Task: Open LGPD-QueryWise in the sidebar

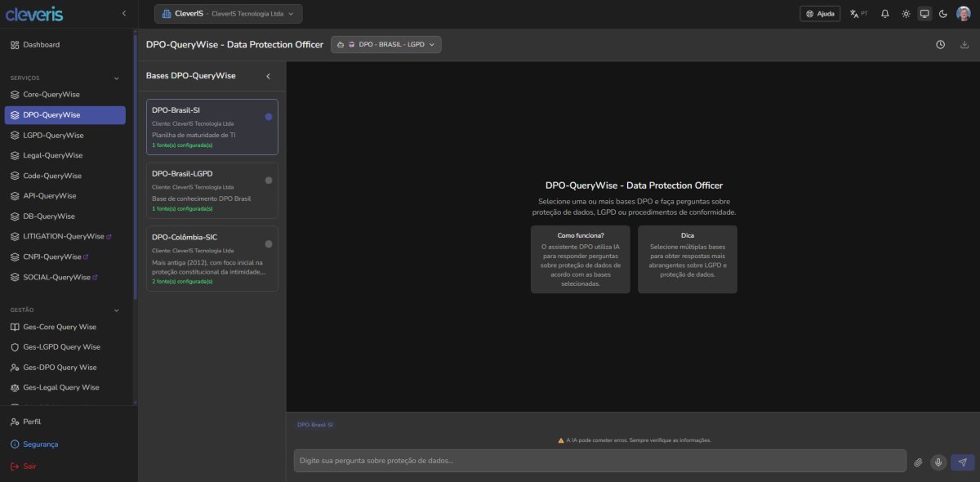Action: point(53,136)
